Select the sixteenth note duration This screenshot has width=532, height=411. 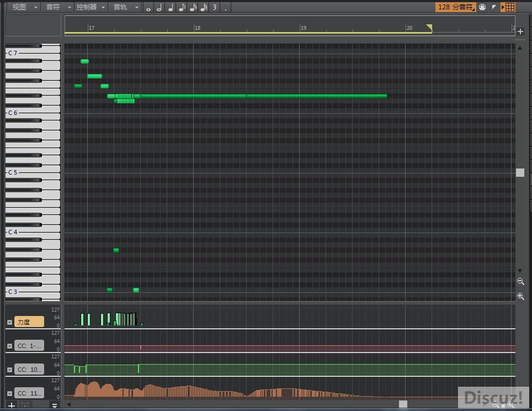click(193, 8)
